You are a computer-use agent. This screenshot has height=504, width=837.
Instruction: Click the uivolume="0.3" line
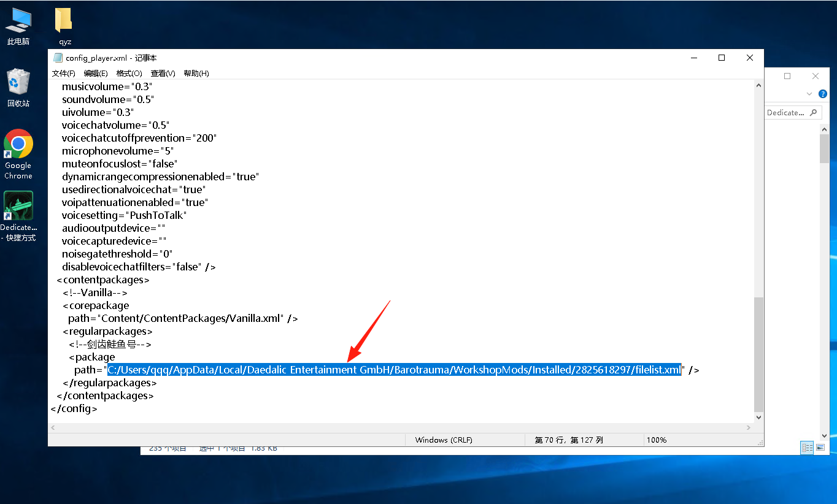[97, 112]
